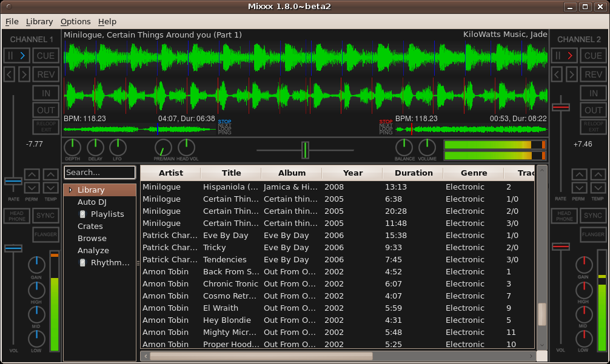Open the File menu
Screen dimensions: 610x364
pyautogui.click(x=12, y=21)
